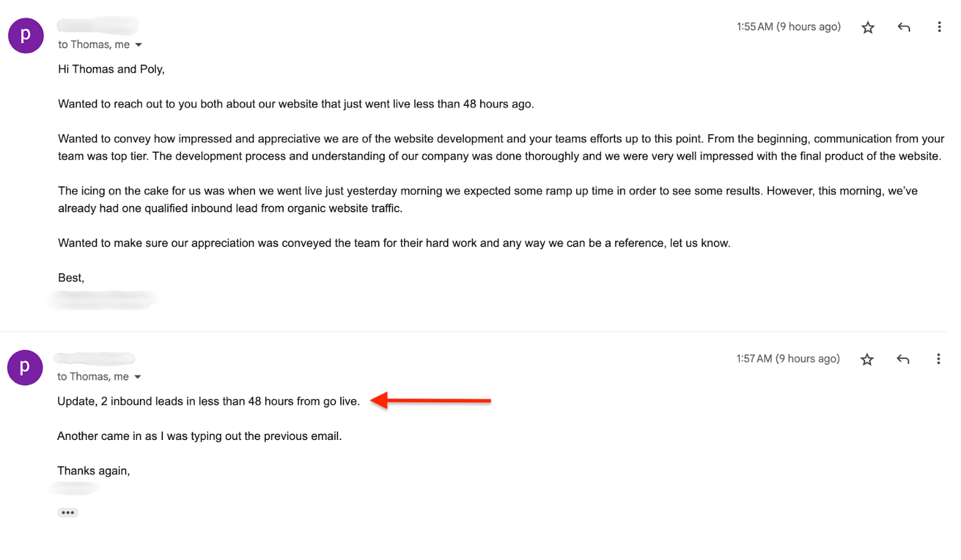The width and height of the screenshot is (961, 560).
Task: Show trimmed content ellipsis button
Action: pos(68,513)
